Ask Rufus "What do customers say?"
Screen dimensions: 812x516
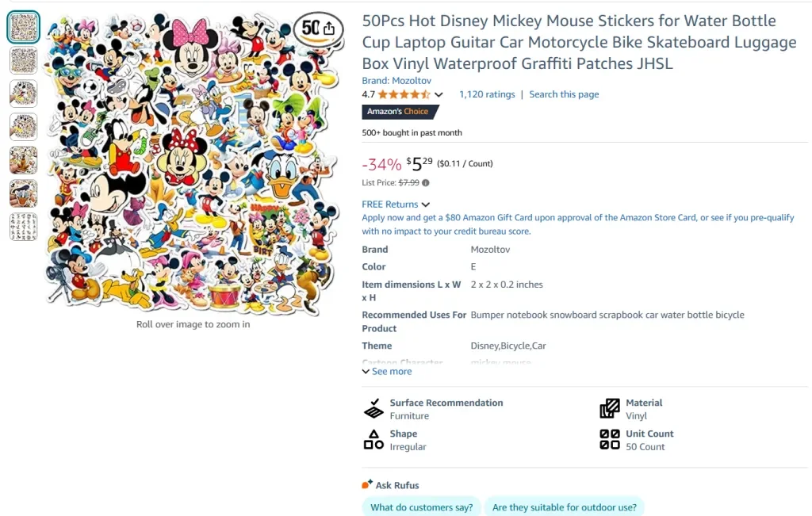(421, 507)
